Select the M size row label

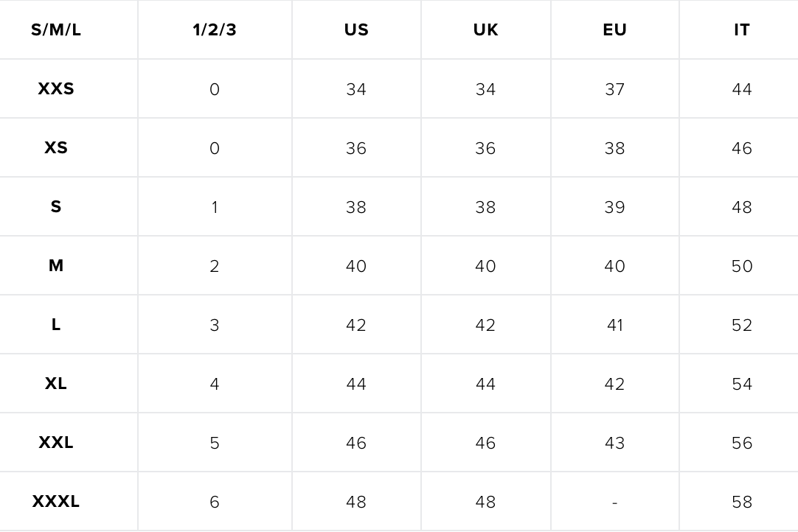(56, 265)
